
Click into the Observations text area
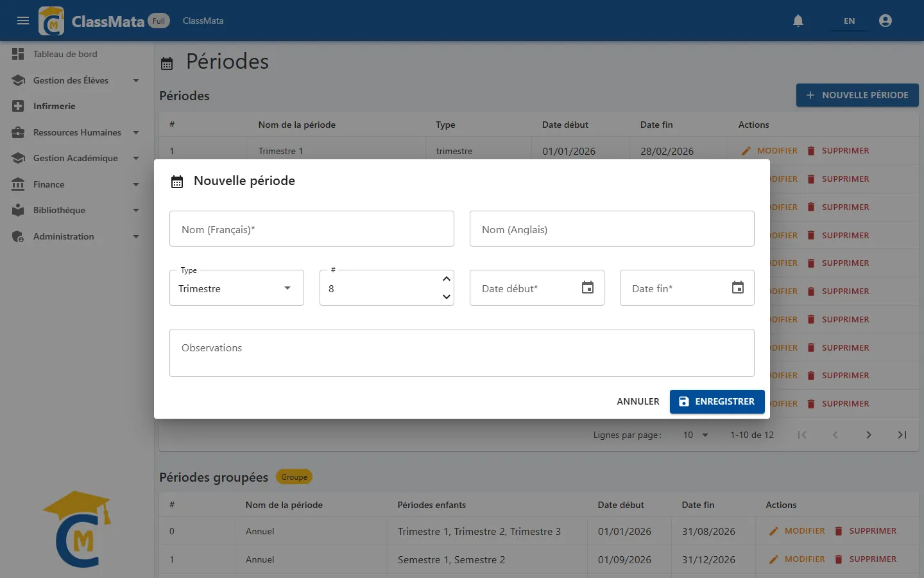click(x=462, y=353)
